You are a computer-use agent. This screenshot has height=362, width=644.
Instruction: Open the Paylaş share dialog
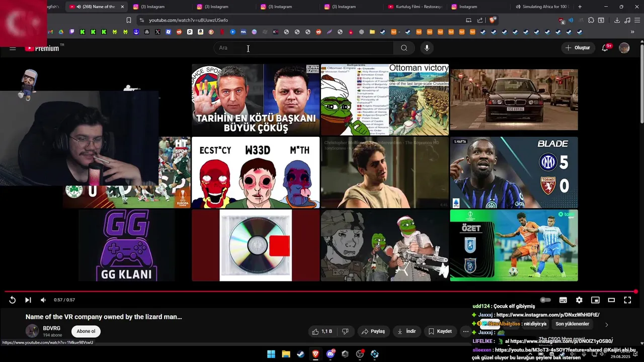373,331
